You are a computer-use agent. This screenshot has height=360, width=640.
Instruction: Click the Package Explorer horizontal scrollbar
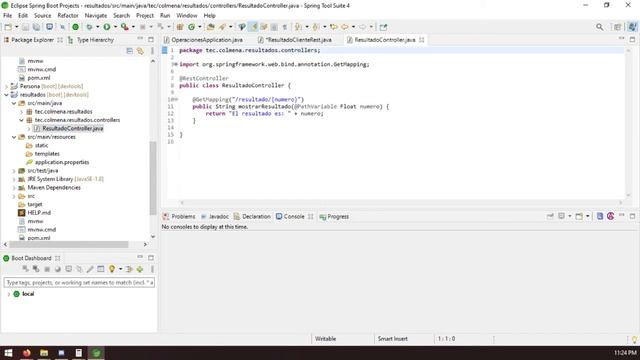(x=69, y=244)
